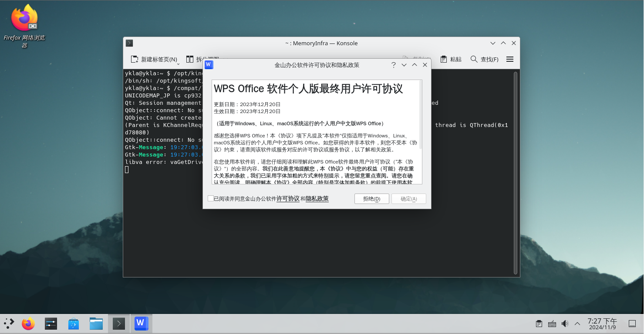
Task: Click Konsole vertical scrollbar
Action: [x=516, y=172]
